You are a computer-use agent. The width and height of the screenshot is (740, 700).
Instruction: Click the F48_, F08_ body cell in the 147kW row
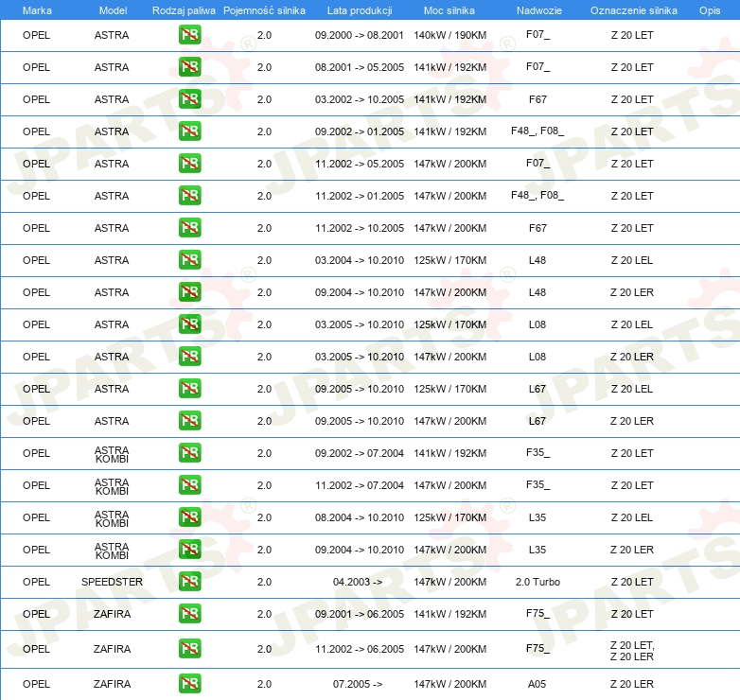[537, 195]
